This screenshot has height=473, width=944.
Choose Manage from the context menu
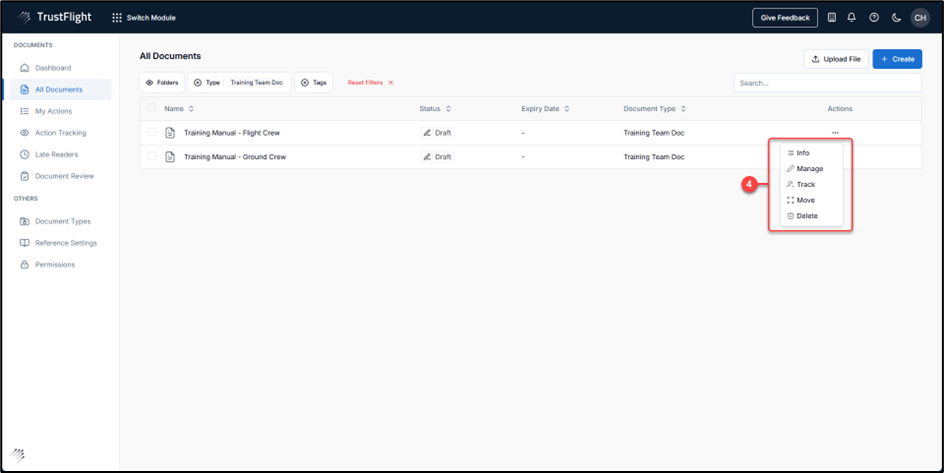809,168
